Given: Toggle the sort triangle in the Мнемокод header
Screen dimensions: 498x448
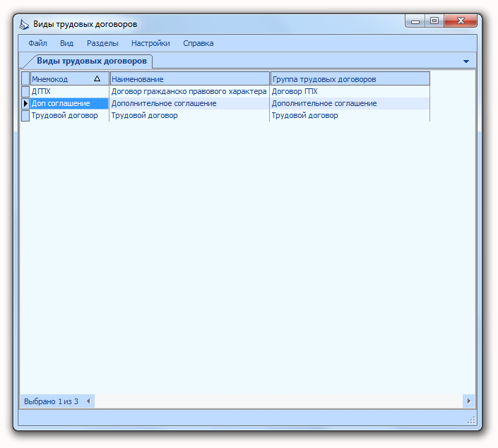Looking at the screenshot, I should [97, 78].
